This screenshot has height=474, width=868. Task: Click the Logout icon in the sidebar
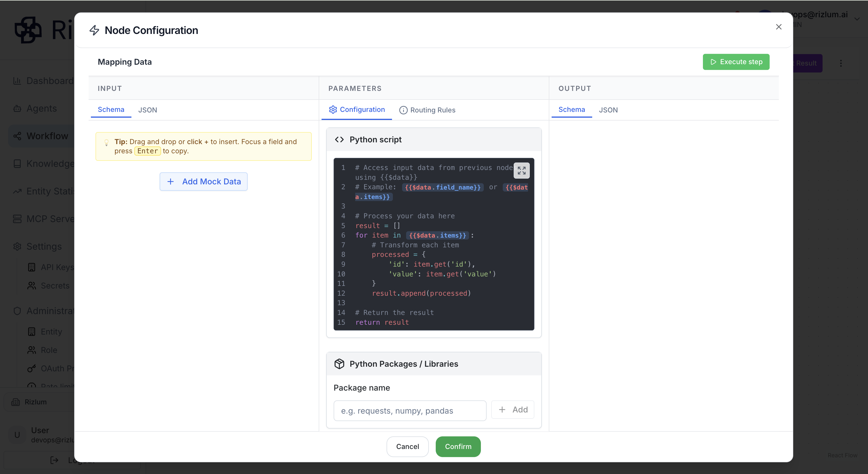pyautogui.click(x=54, y=460)
